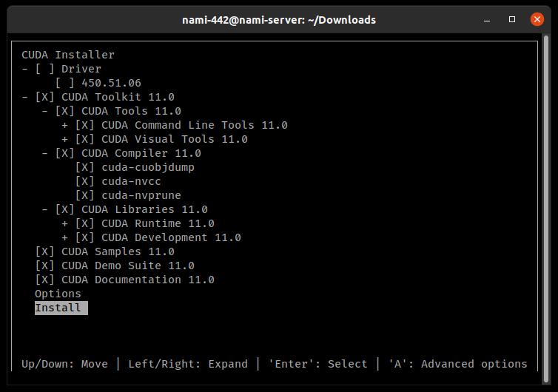Click the "'Enter': Select" hint text
558x392 pixels.
coord(317,364)
